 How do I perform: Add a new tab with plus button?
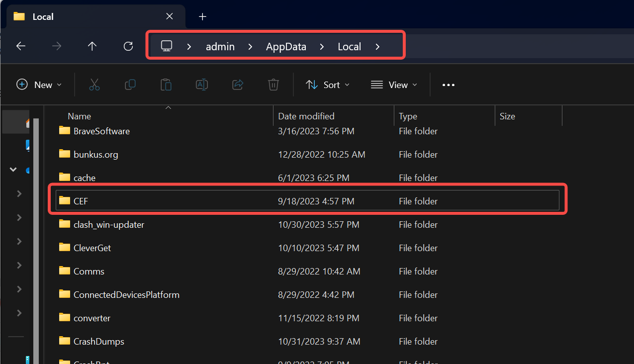tap(202, 16)
